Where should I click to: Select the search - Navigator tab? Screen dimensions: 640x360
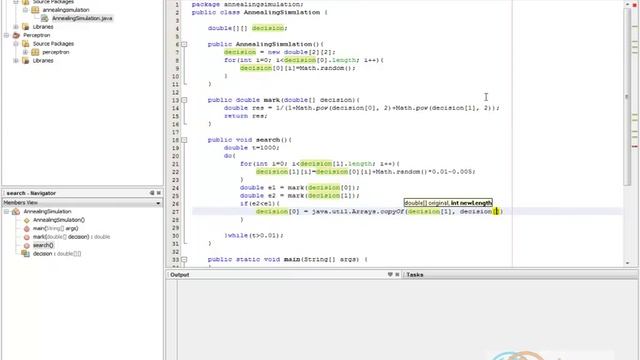click(31, 193)
